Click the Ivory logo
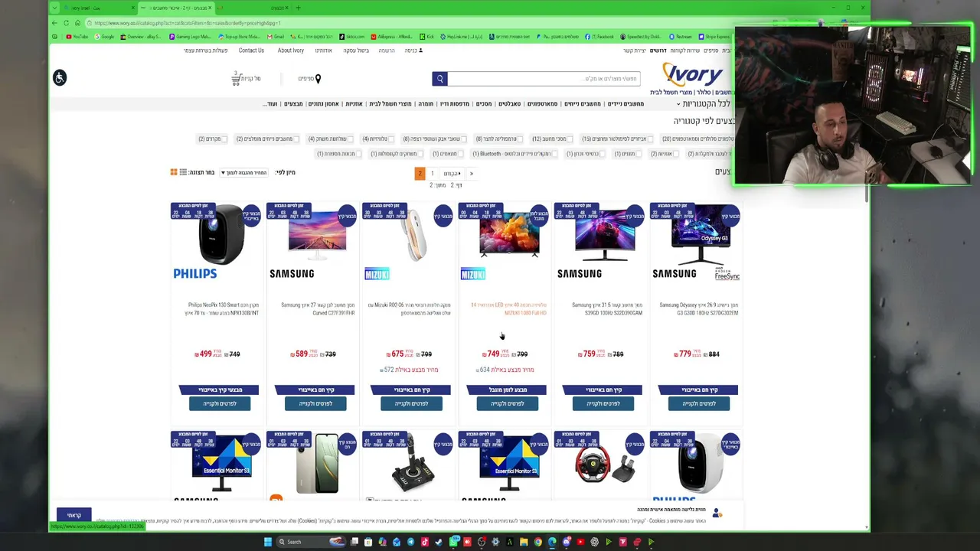980x551 pixels. (x=692, y=75)
